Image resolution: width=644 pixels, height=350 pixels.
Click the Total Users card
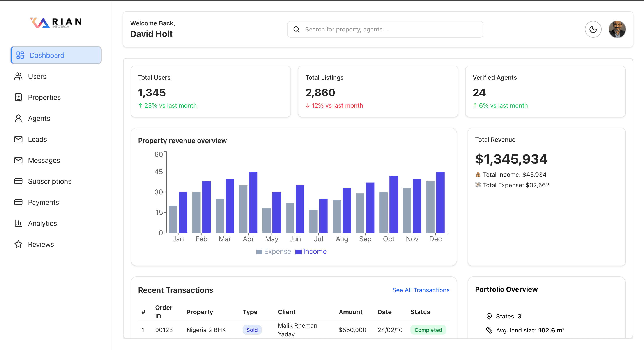coord(211,91)
